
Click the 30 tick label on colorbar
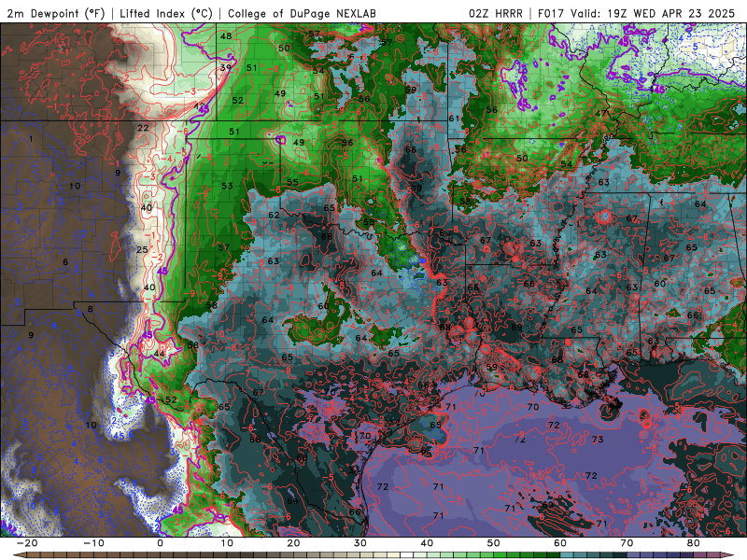click(x=360, y=543)
